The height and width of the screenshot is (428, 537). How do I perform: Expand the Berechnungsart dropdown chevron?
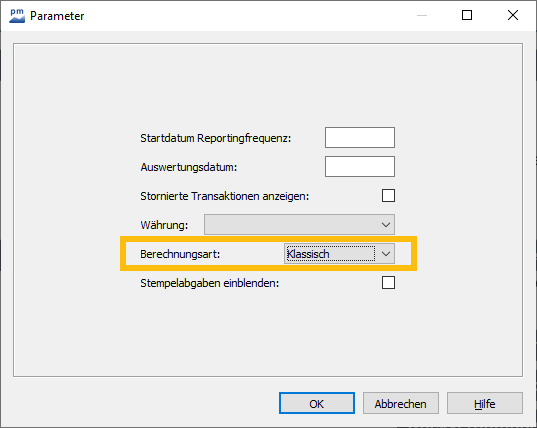click(x=386, y=254)
